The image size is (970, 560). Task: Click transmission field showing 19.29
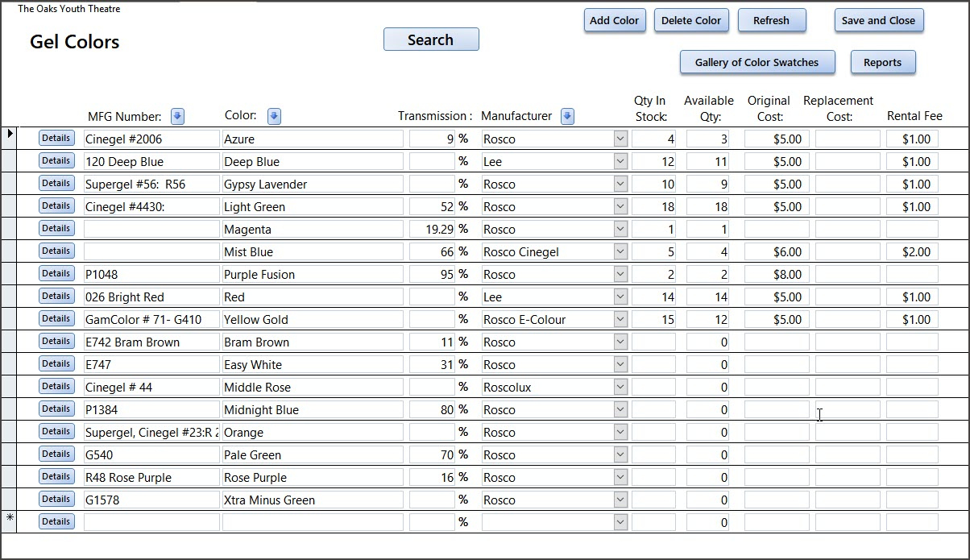tap(432, 229)
